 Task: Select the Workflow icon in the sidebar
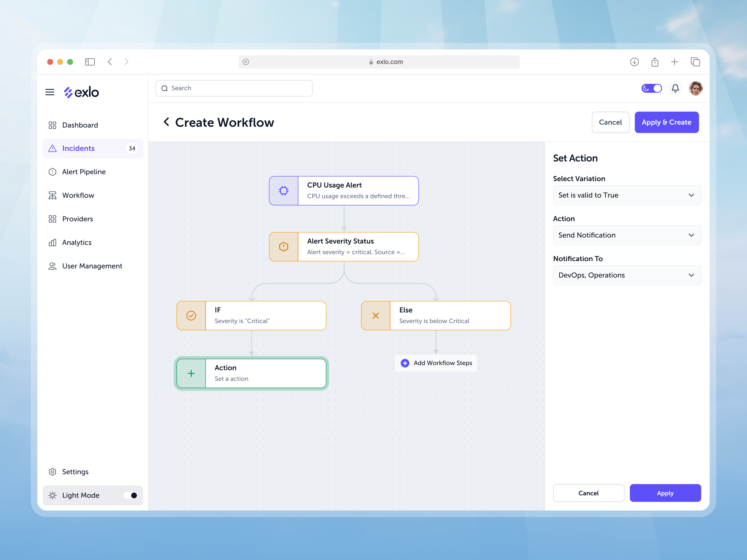point(53,195)
